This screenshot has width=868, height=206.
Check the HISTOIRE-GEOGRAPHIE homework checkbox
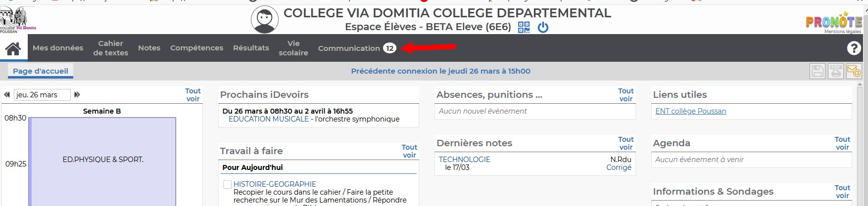[x=227, y=184]
